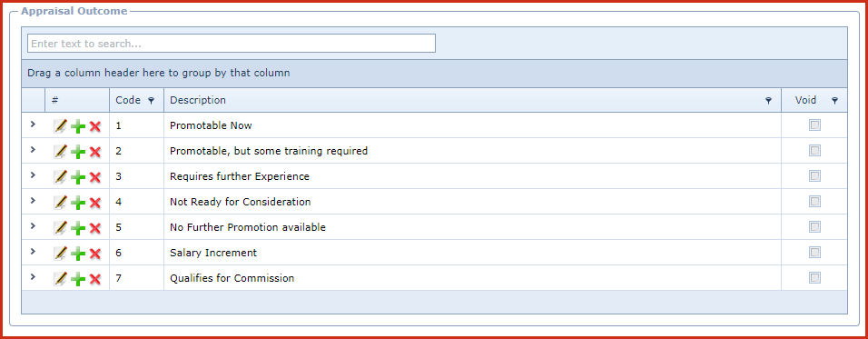Open the Description column filter
868x339 pixels.
pos(768,101)
